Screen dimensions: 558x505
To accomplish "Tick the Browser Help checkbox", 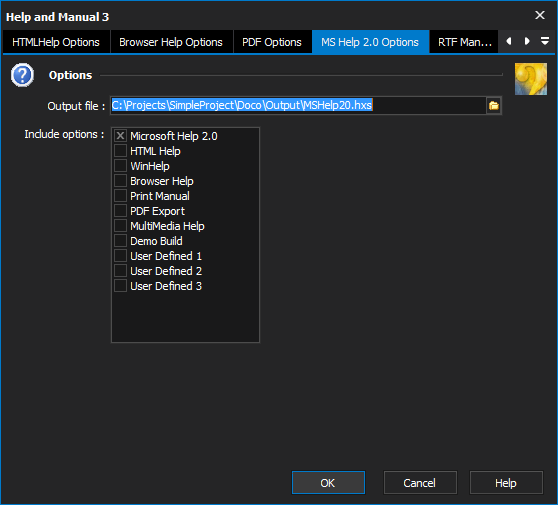I will coord(120,180).
